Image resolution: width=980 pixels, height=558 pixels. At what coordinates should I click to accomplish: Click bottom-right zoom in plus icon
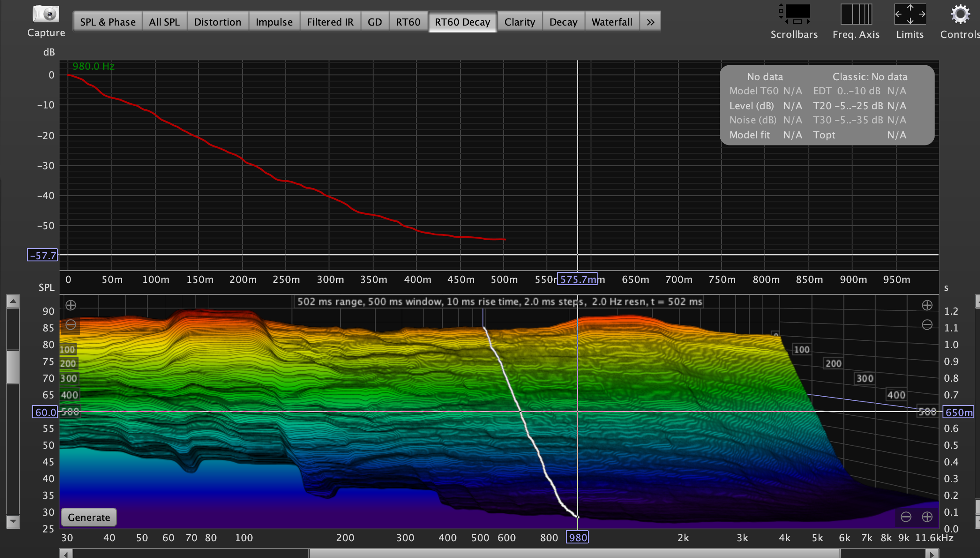(x=927, y=517)
